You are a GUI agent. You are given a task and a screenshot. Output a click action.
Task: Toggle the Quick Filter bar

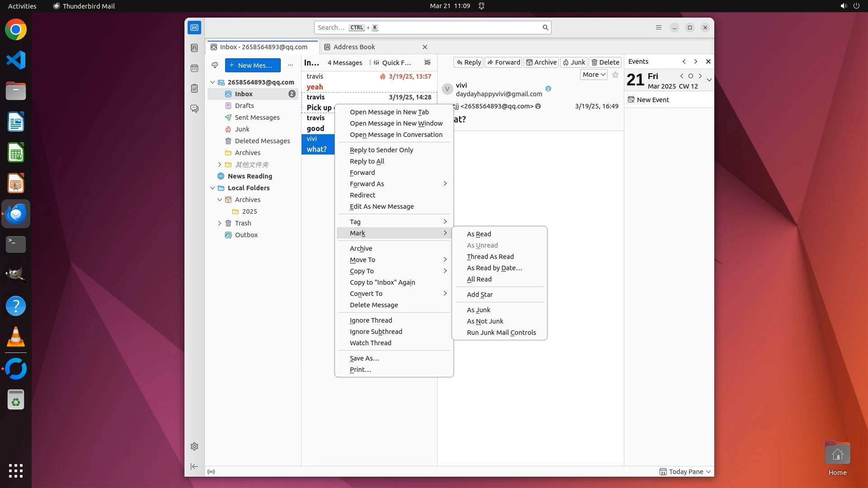pyautogui.click(x=392, y=63)
